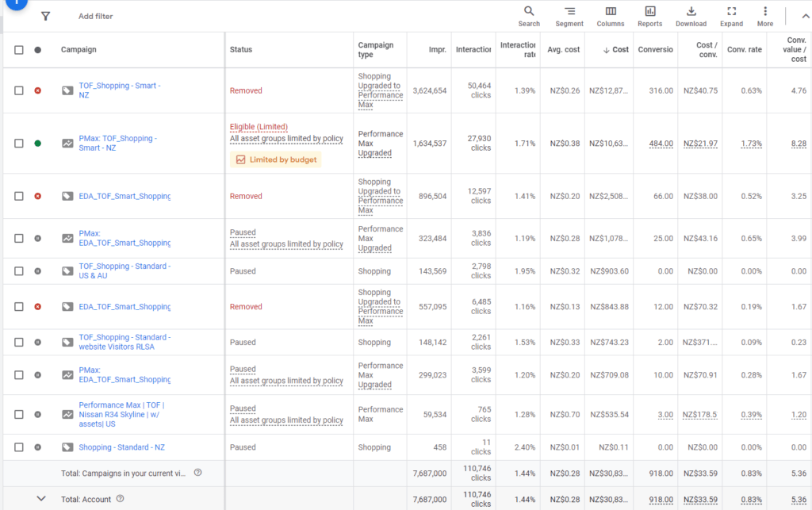Click the Limited by budget badge
The width and height of the screenshot is (812, 510).
[275, 159]
